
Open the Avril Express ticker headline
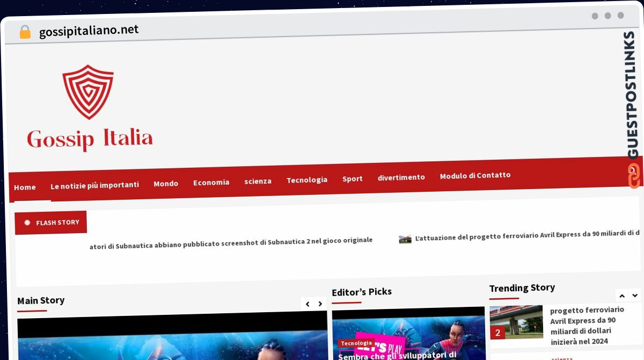click(527, 235)
